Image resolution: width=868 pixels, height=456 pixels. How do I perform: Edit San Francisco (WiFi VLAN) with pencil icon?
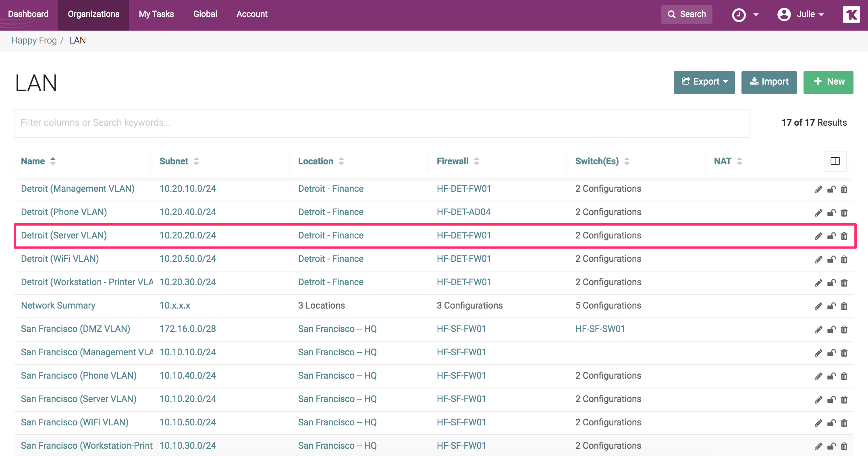coord(818,423)
